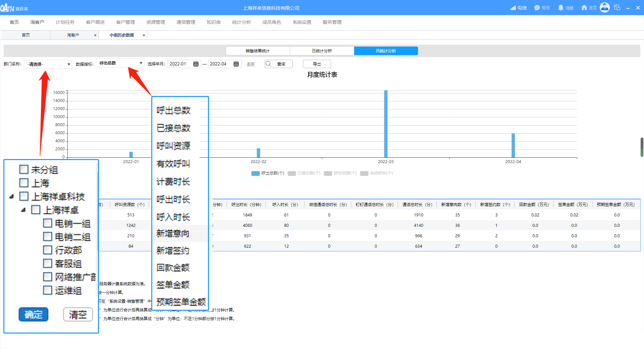Choose 计费时长 from indicator list
This screenshot has width=644, height=349.
[173, 182]
